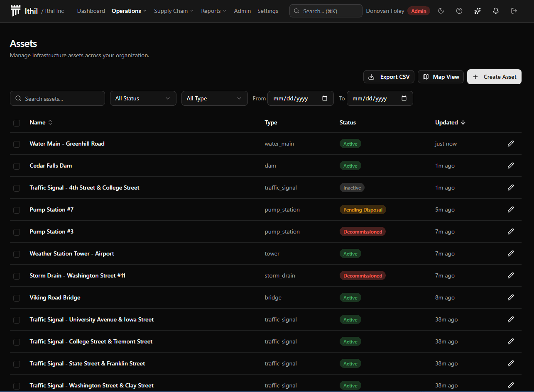Edit College Street & Tremont Street signal pencil
This screenshot has height=392, width=534.
(x=511, y=341)
